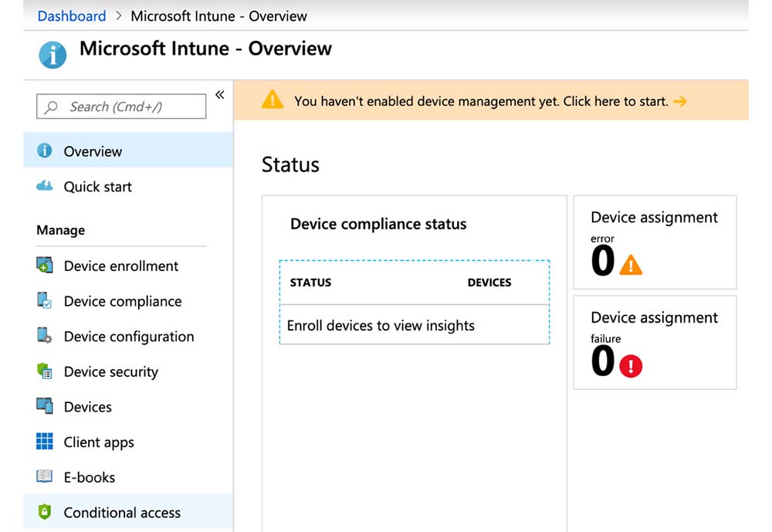Click the orange warning triangle on error tile

pyautogui.click(x=631, y=266)
